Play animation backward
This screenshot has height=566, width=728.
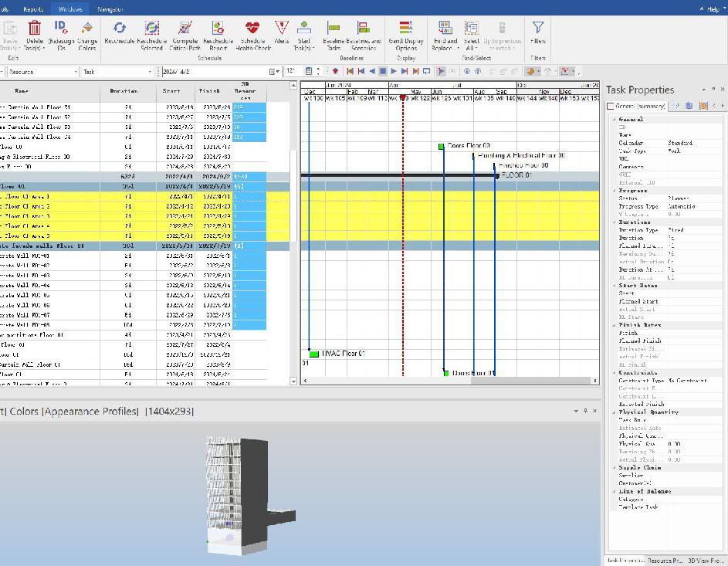[x=372, y=72]
